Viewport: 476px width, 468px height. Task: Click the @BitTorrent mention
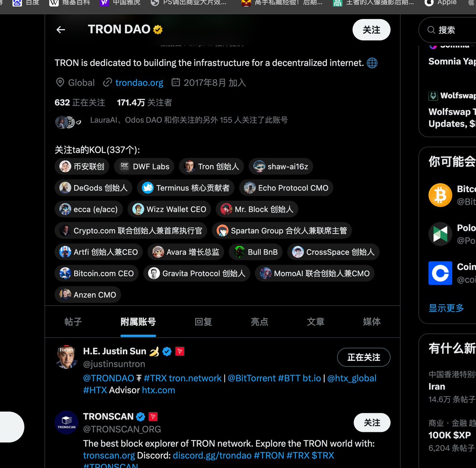point(251,378)
